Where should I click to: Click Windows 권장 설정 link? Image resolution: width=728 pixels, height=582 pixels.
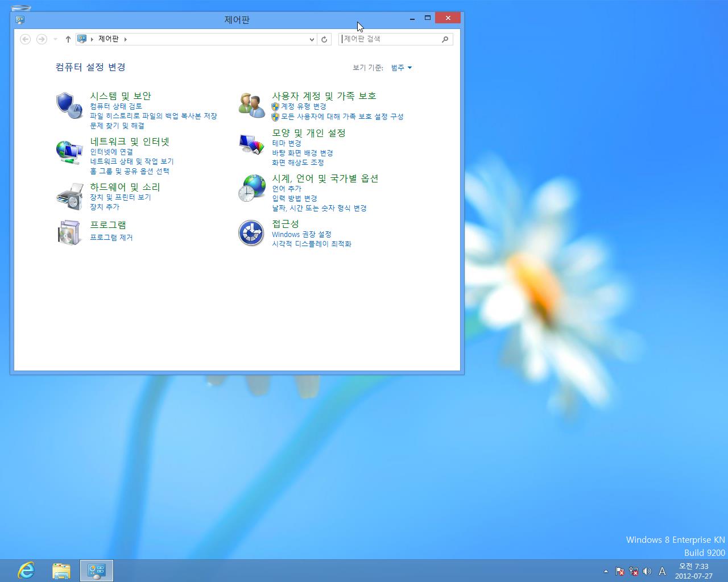pos(301,234)
